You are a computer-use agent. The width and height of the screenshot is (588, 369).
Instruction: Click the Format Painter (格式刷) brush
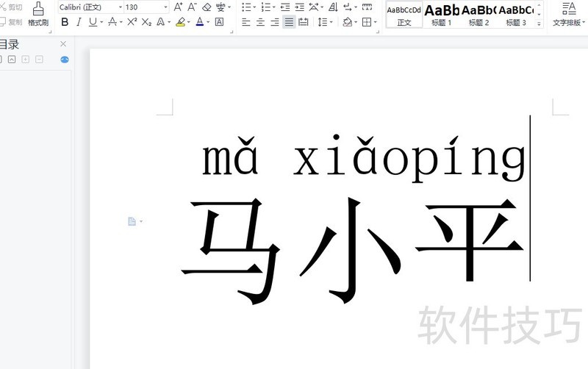pyautogui.click(x=38, y=13)
